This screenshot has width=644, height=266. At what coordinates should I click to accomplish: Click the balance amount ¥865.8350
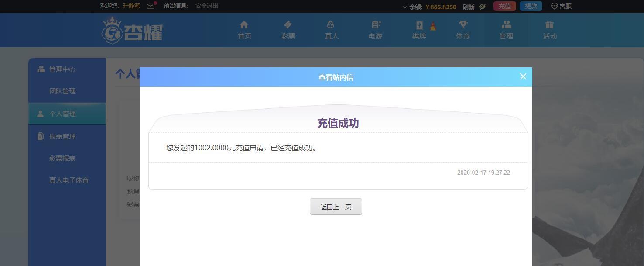441,7
